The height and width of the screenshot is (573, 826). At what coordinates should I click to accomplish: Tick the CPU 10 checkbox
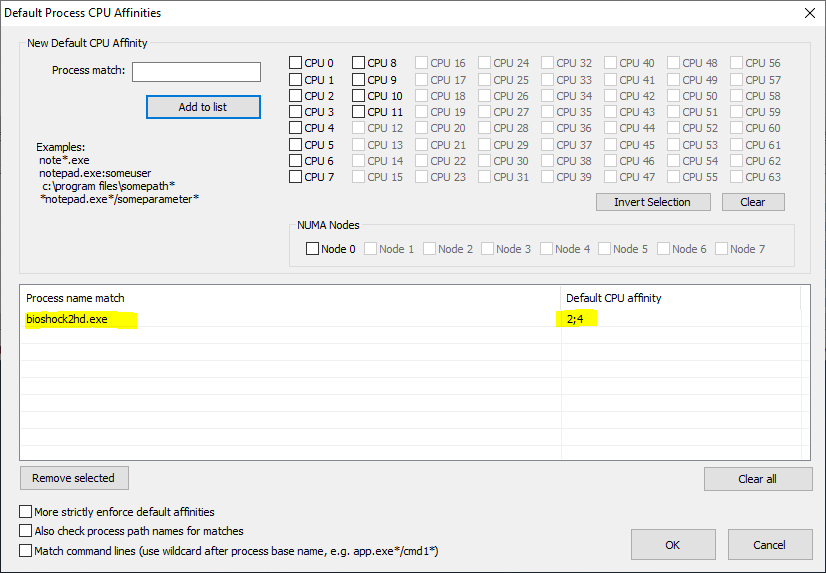click(x=359, y=96)
